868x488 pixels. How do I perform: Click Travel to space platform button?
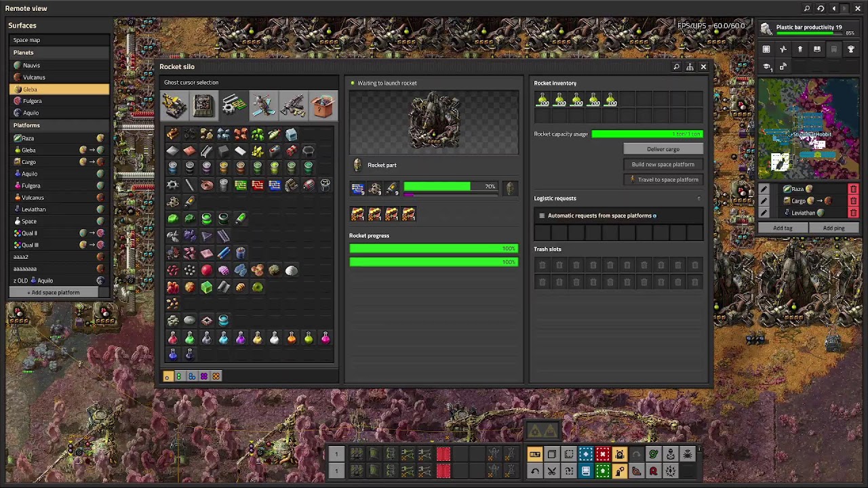coord(663,180)
